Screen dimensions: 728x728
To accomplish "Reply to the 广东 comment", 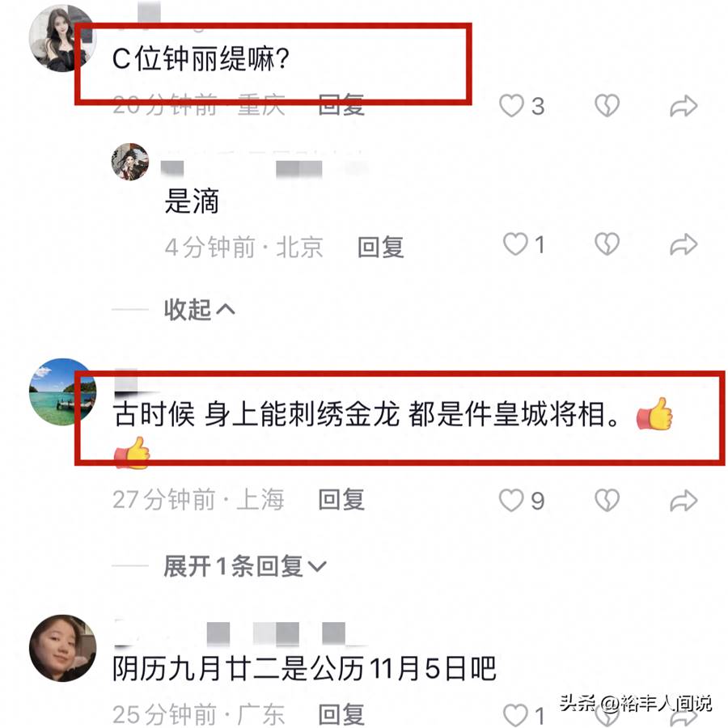I will click(341, 714).
